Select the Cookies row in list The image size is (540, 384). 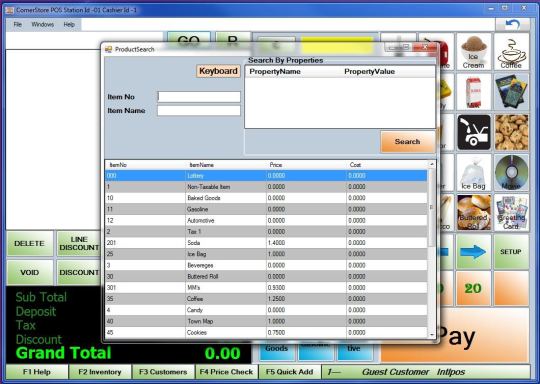pos(266,332)
